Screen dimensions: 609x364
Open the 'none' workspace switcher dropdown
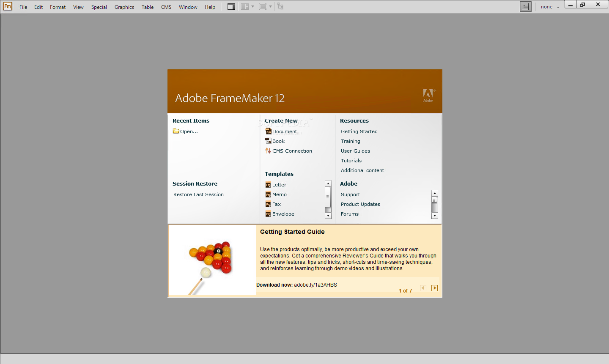click(549, 7)
